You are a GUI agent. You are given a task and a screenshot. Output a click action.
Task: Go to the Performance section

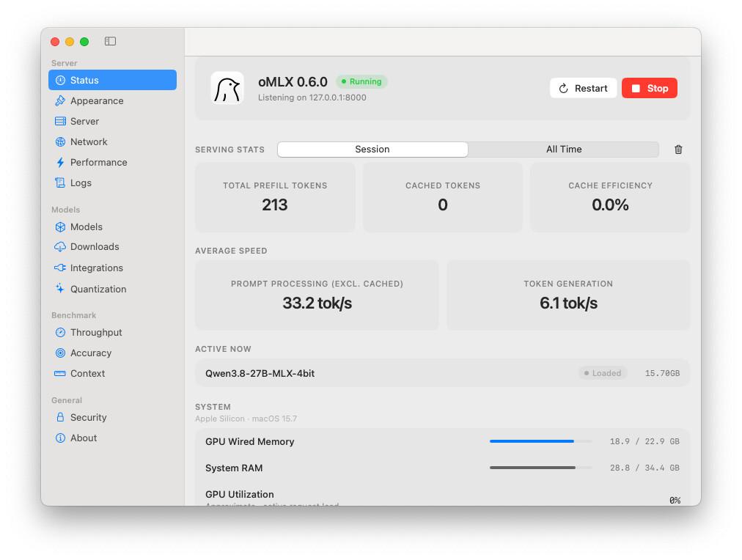click(x=113, y=162)
